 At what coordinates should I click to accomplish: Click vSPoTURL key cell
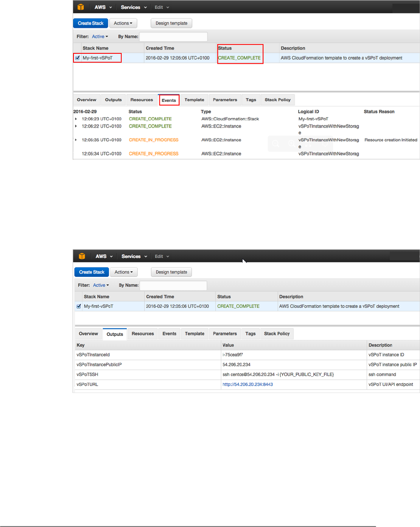pyautogui.click(x=87, y=384)
